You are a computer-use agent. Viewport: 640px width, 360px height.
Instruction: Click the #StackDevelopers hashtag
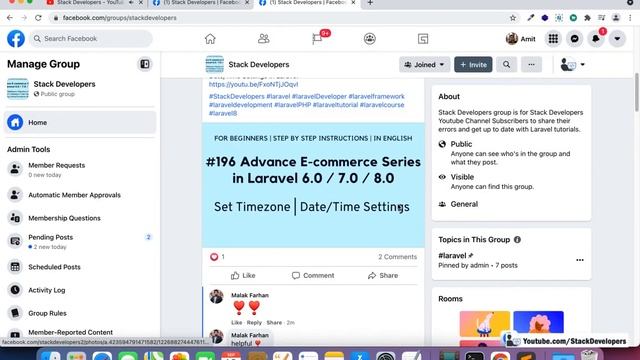[237, 96]
